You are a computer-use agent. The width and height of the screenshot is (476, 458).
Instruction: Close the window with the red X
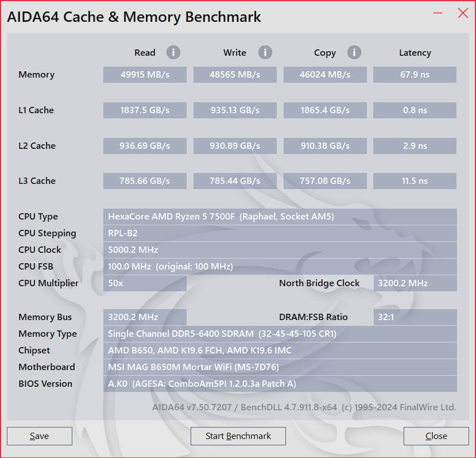pyautogui.click(x=463, y=13)
